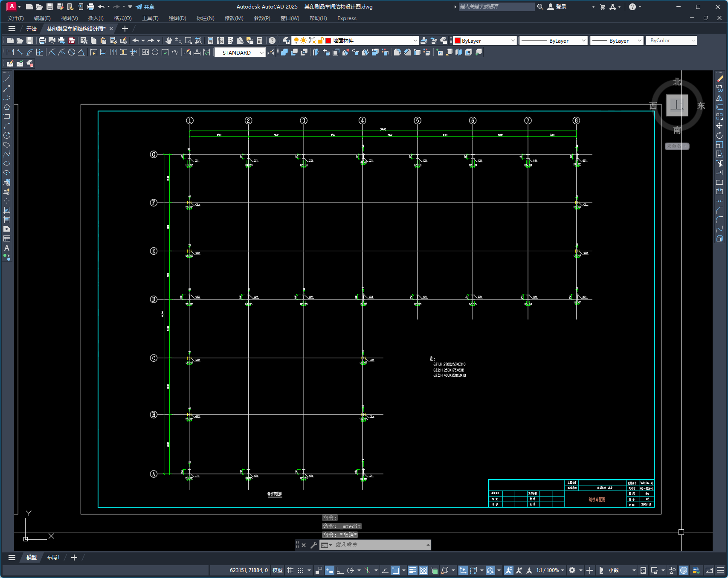Screen dimensions: 728x578
Task: Open the unnamed view menu under ViewCube
Action: tap(677, 146)
